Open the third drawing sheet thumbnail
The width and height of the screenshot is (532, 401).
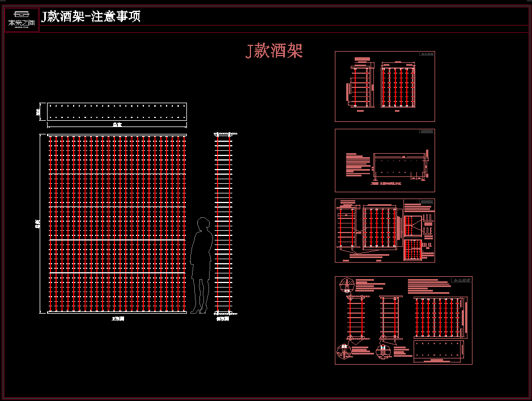pos(385,230)
